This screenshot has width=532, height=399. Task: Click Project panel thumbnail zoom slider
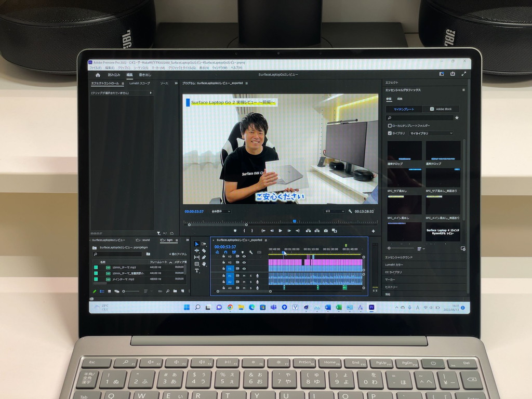click(x=131, y=291)
